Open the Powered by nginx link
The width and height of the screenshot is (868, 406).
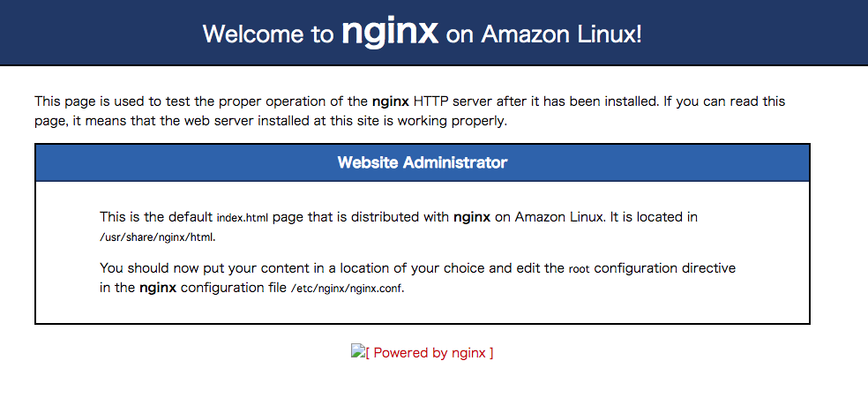click(429, 353)
